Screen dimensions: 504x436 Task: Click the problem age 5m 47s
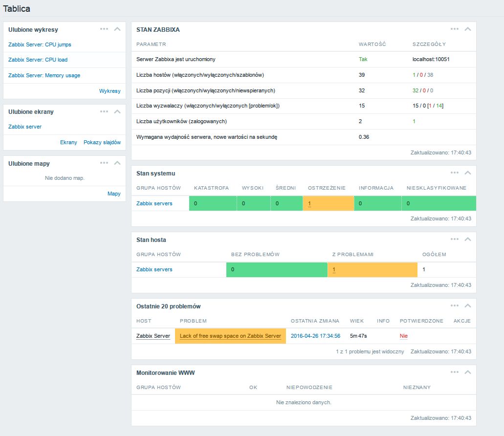(358, 336)
